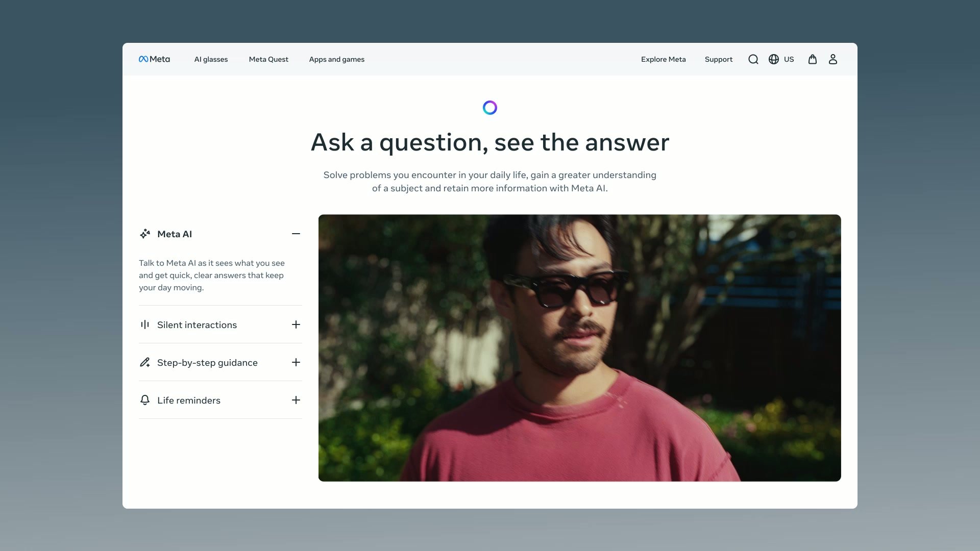Click the video of the man in sunglasses
Screen dimensions: 980x551
(579, 347)
